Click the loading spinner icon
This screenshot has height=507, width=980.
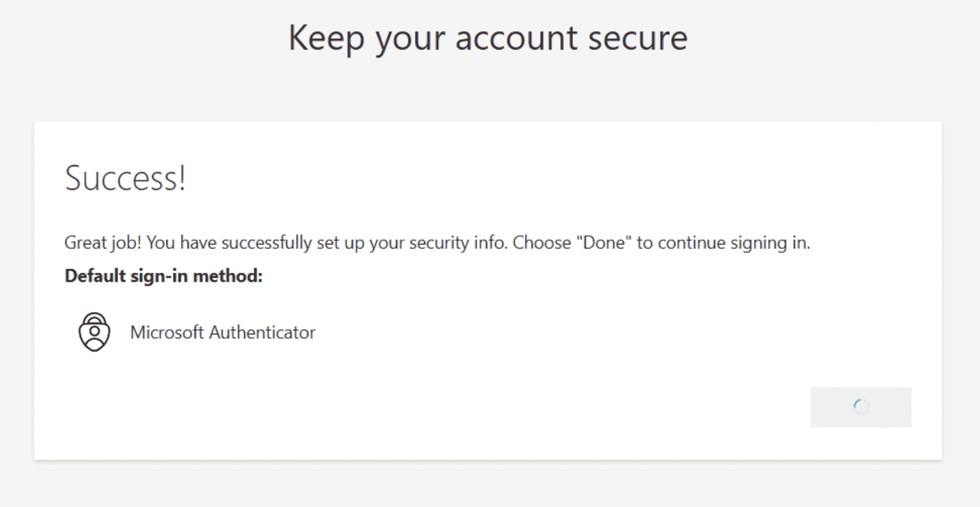[861, 407]
